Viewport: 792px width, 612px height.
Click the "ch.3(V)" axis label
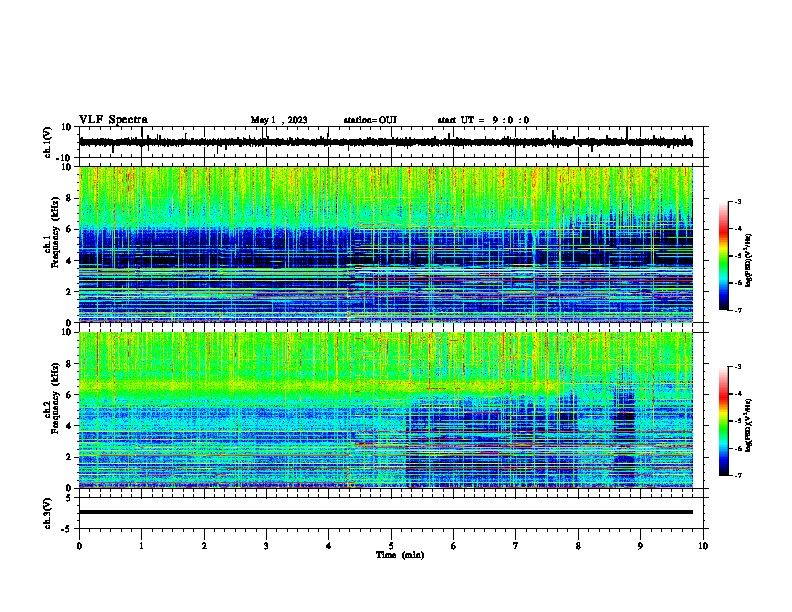pos(48,513)
